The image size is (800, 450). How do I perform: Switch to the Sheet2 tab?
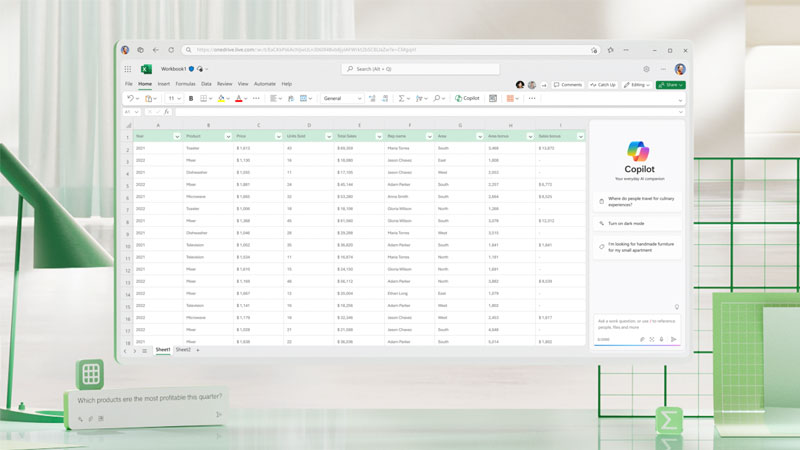coord(183,350)
